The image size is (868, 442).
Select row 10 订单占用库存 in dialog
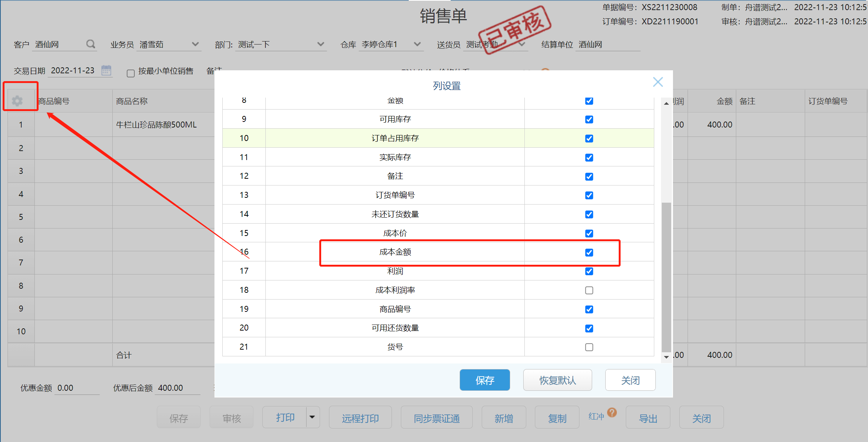(x=438, y=138)
